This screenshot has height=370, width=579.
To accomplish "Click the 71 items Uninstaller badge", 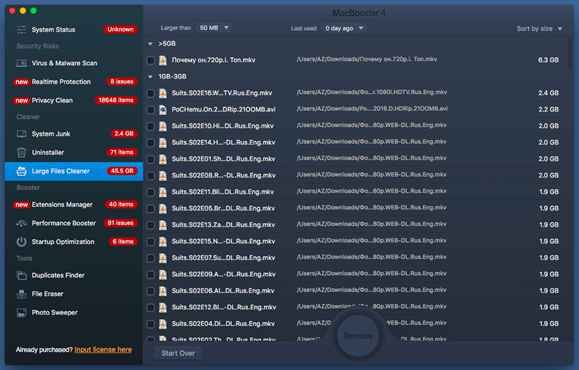I will pyautogui.click(x=122, y=152).
